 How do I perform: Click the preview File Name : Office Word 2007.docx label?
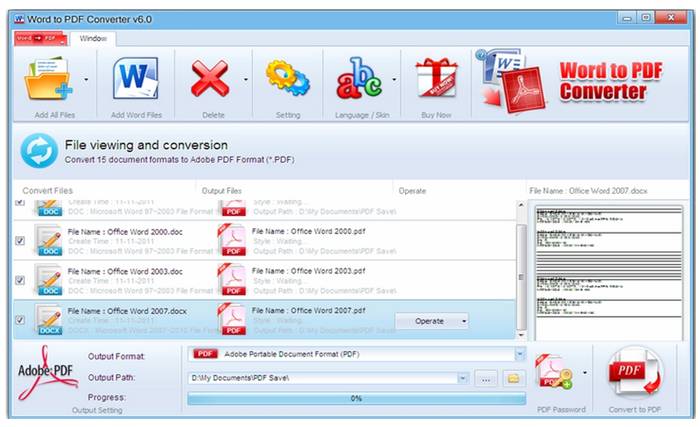[x=588, y=191]
